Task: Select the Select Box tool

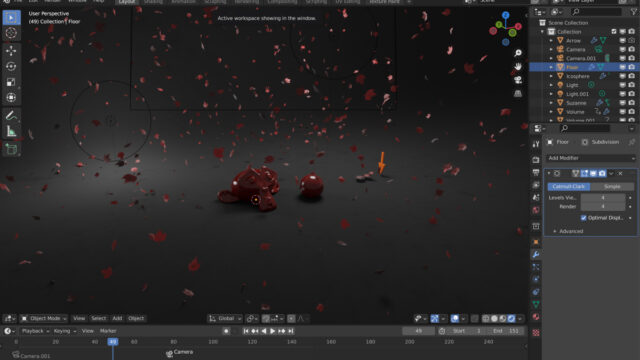Action: tap(11, 18)
